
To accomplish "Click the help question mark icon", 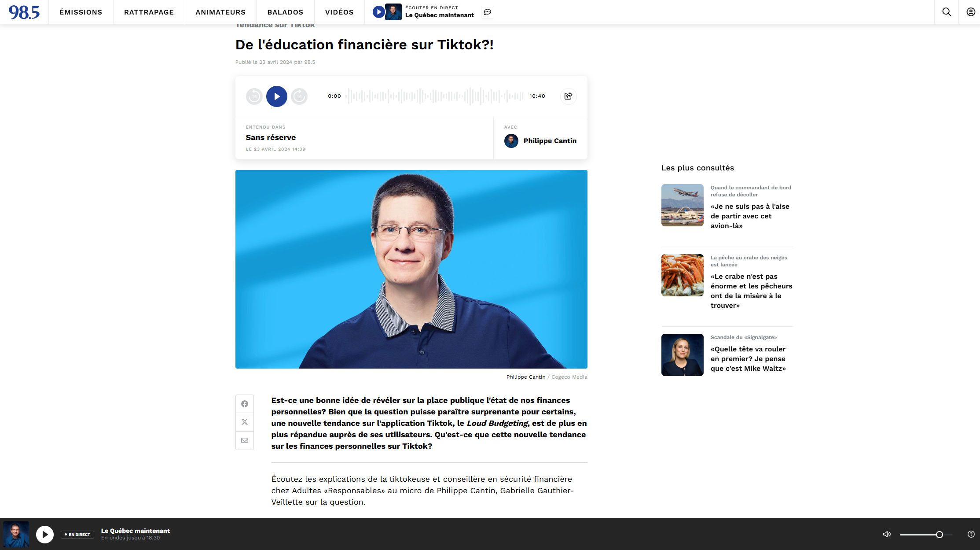I will [971, 534].
